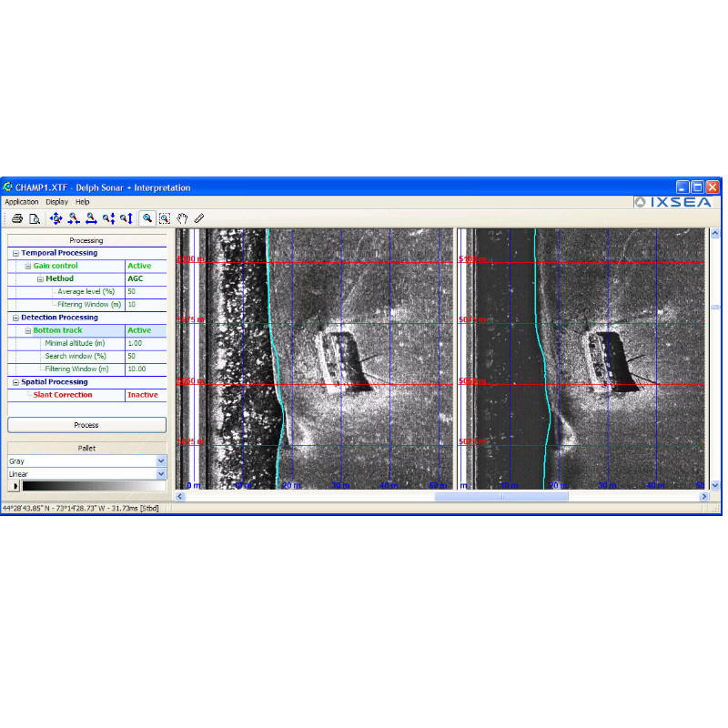Enable the Slant Correction option
This screenshot has height=728, width=728.
tap(141, 395)
